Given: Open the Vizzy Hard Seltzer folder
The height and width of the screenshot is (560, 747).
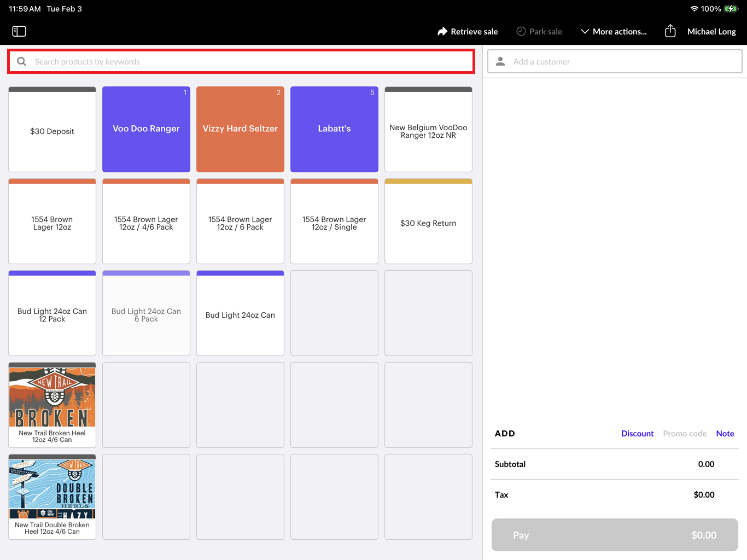Looking at the screenshot, I should click(241, 130).
